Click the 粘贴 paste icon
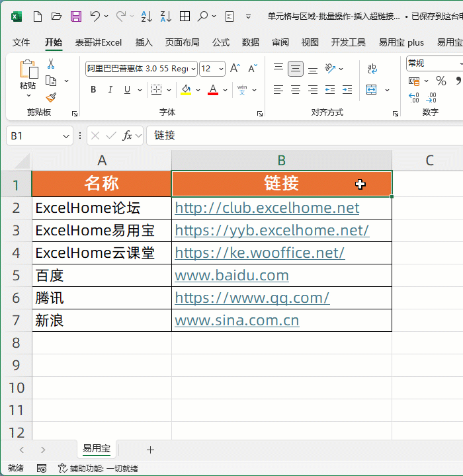Viewport: 463px width, 476px height. (28, 69)
